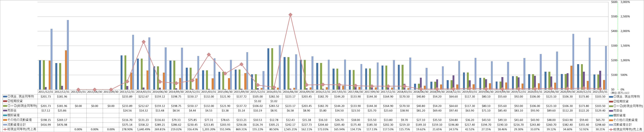This screenshot has height=132, width=644.
Task: Select the $106.02 cell under 2015/12/31
Action: point(258,106)
